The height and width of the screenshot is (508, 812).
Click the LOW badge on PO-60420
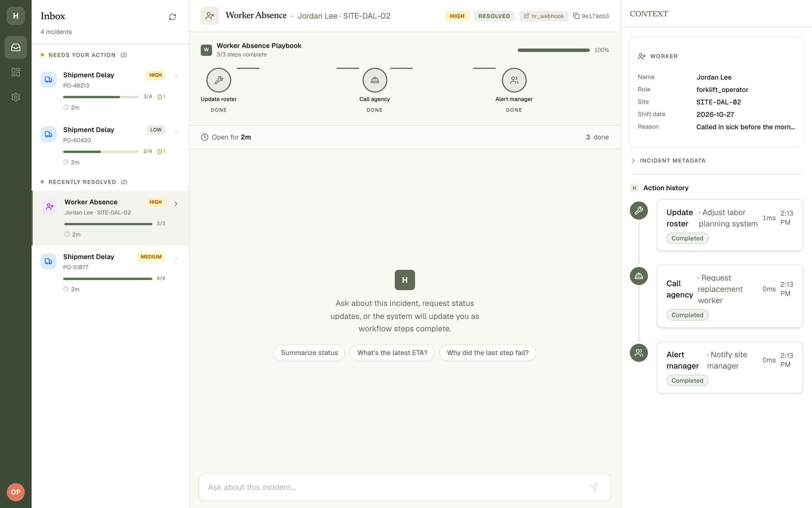156,130
